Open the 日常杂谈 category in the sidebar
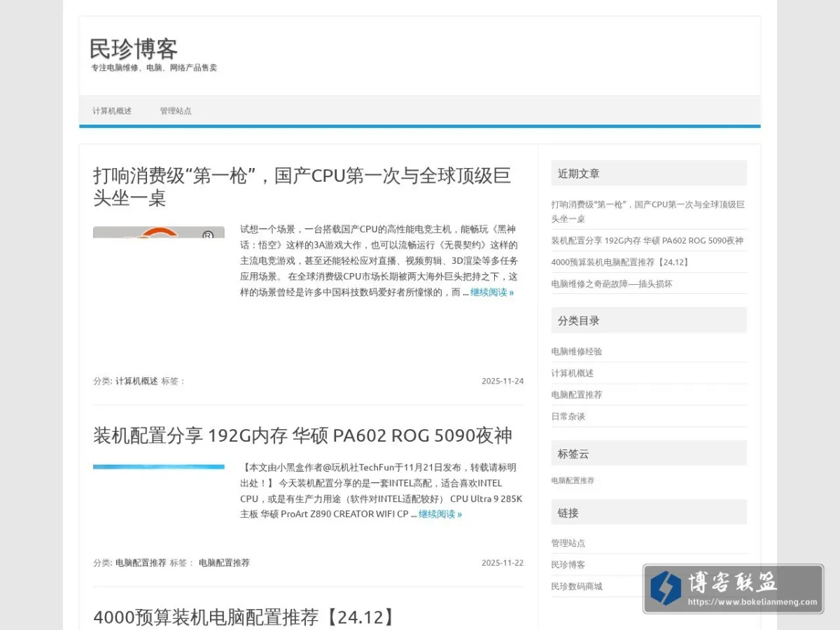 click(x=568, y=416)
